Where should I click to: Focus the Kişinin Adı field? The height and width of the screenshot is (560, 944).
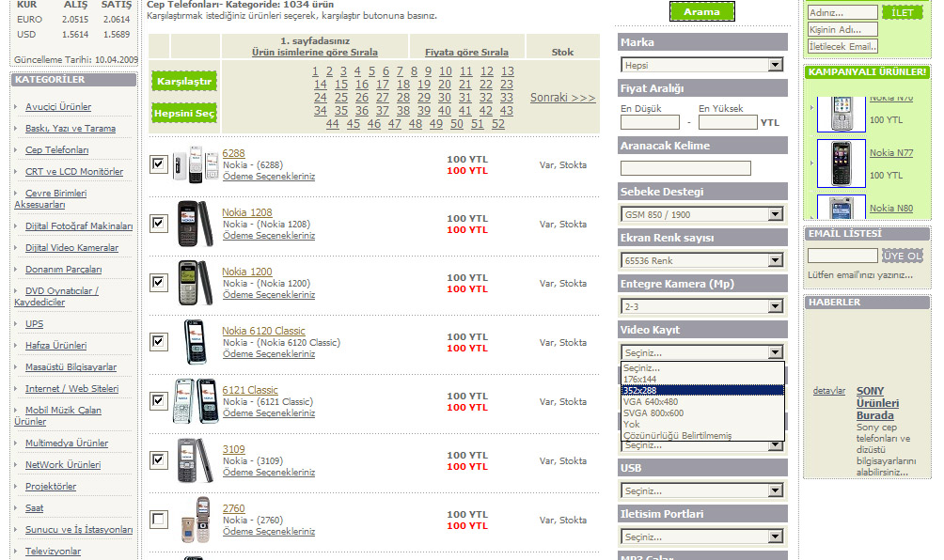(842, 29)
